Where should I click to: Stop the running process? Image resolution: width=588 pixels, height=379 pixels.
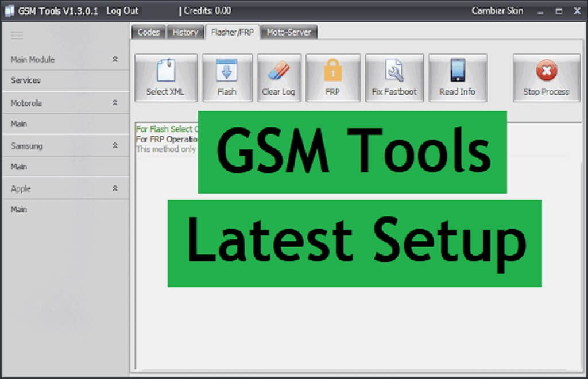tap(547, 78)
